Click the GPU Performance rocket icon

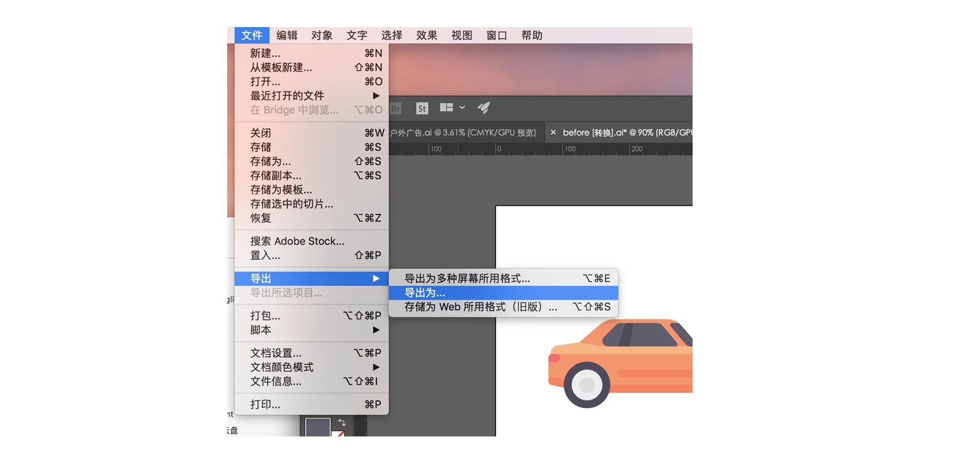(483, 108)
